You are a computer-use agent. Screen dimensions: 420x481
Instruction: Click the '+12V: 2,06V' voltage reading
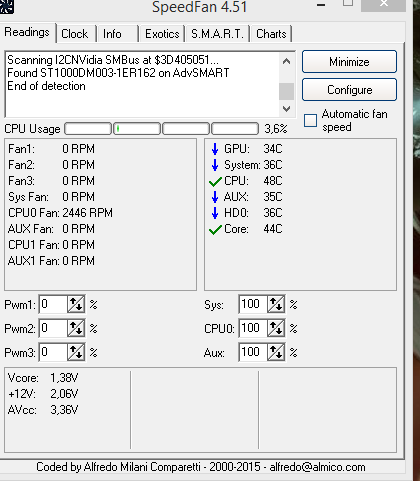[x=43, y=394]
